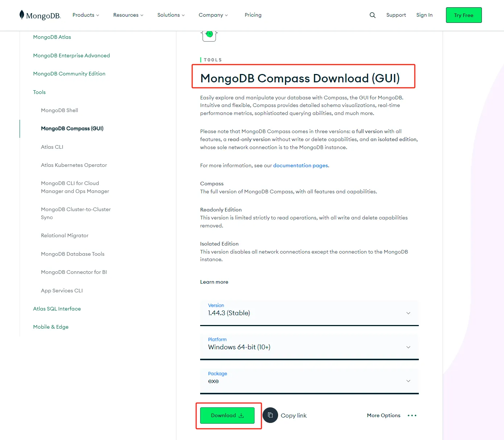Click the Learn more link
The width and height of the screenshot is (504, 440).
coord(214,282)
